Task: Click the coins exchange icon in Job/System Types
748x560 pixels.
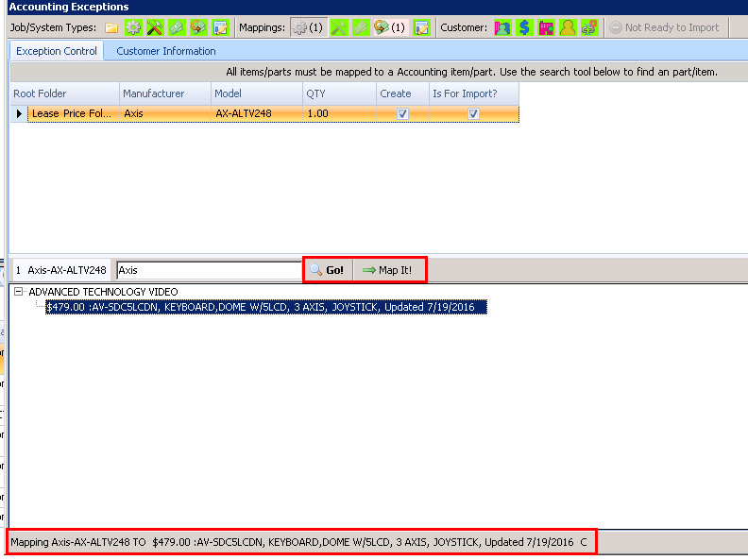Action: click(198, 27)
